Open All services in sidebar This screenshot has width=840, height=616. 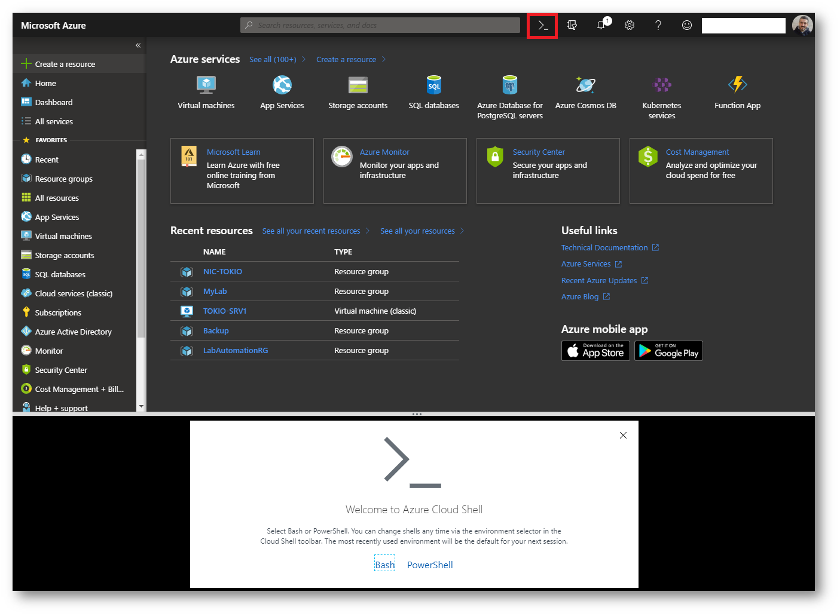(79, 121)
